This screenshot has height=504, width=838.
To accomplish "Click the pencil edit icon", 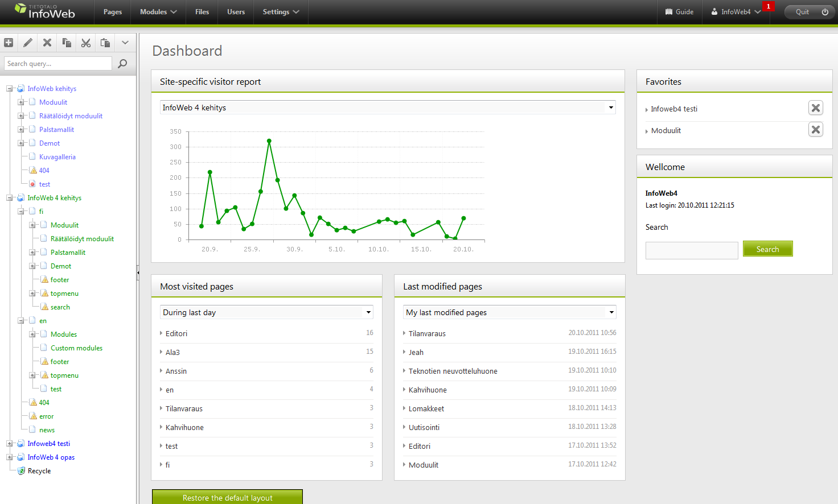I will point(28,43).
